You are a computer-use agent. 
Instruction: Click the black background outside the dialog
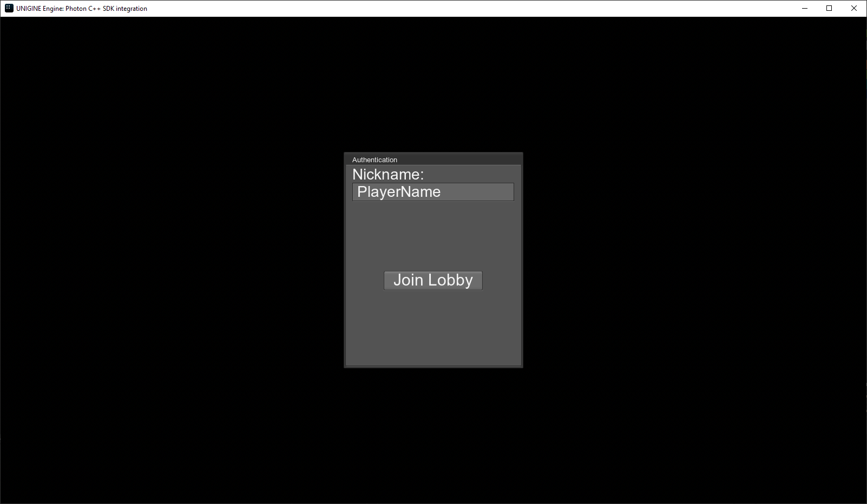pos(162,270)
